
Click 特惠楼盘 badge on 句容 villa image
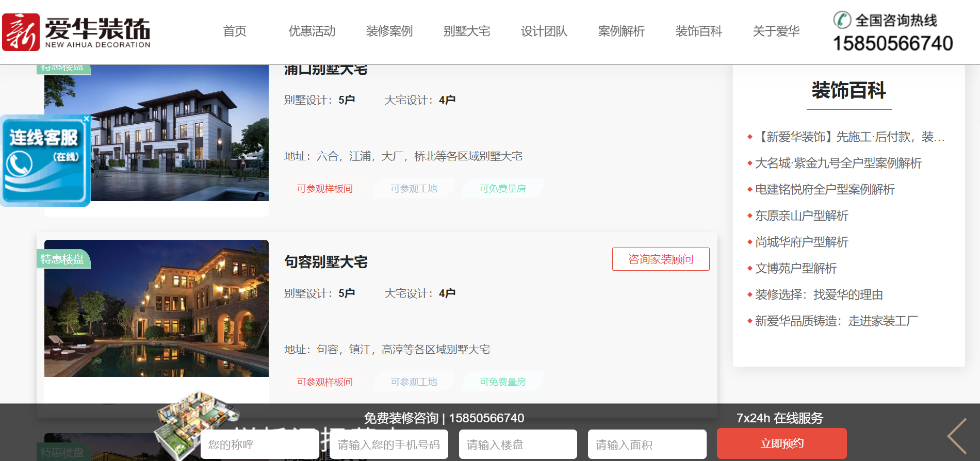click(x=63, y=259)
